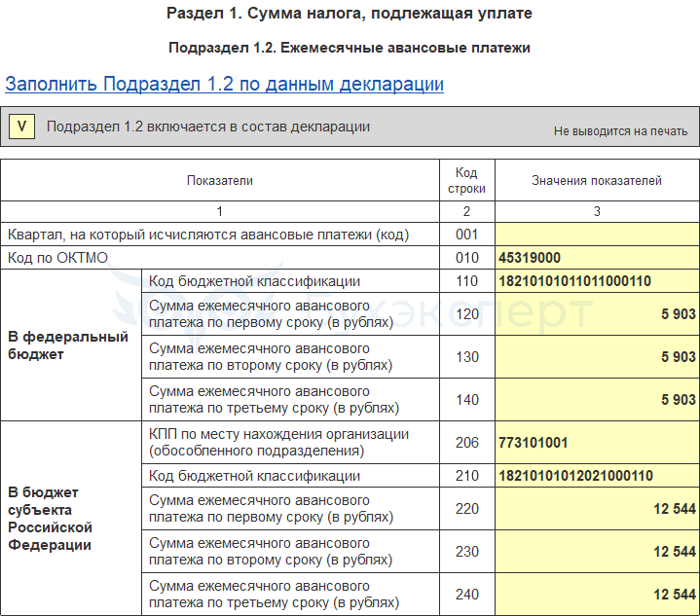Click column number cell '2'
Viewport: 700px width, 616px height.
coord(467,211)
